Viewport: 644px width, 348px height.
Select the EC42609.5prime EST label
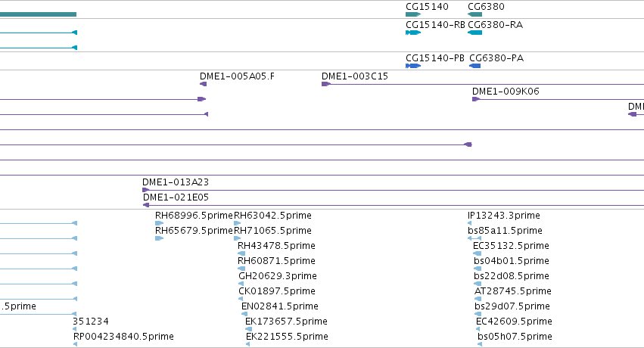point(514,322)
